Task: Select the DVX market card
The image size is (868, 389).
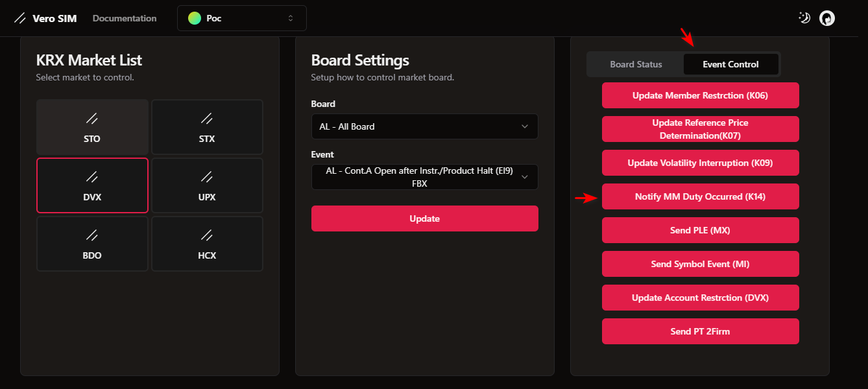Action: (92, 185)
